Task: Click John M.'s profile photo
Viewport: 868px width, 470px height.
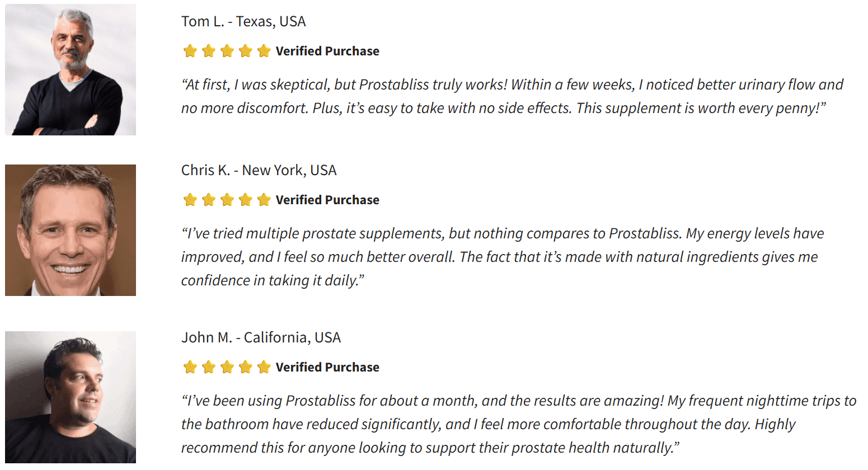Action: coord(71,397)
